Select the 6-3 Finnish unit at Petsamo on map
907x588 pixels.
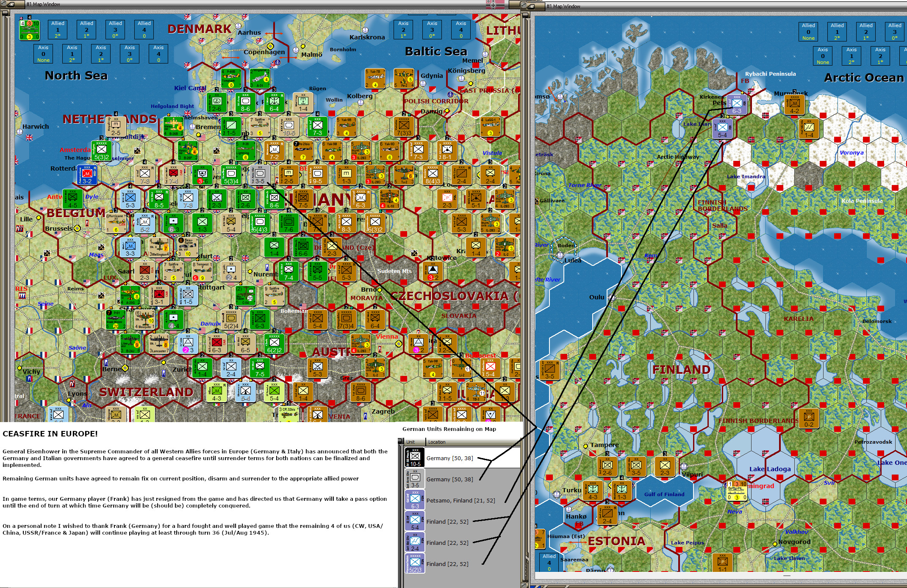(737, 105)
